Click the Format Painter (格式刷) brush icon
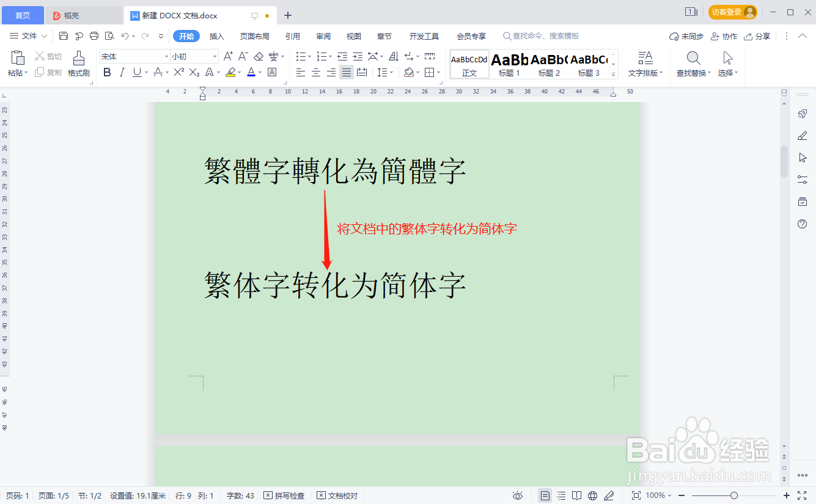Image resolution: width=816 pixels, height=504 pixels. click(x=79, y=58)
